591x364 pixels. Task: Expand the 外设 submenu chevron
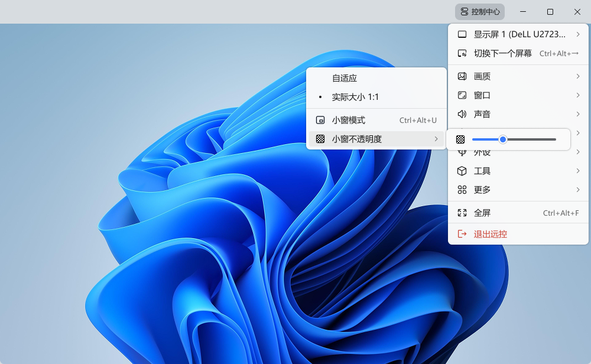(x=578, y=152)
